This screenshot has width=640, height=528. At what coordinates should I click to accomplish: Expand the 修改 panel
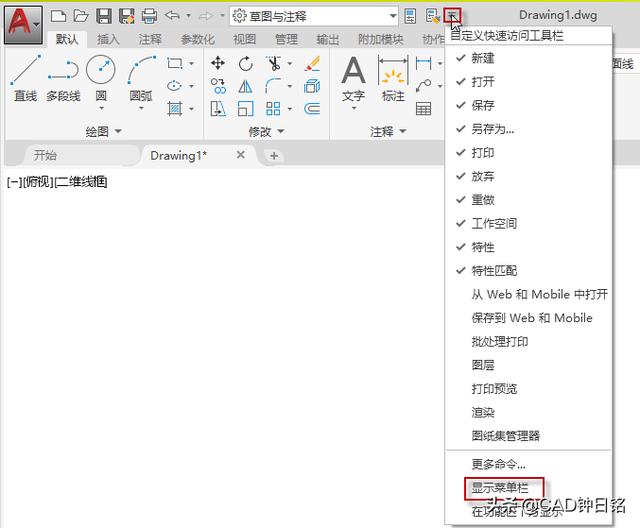(x=267, y=131)
